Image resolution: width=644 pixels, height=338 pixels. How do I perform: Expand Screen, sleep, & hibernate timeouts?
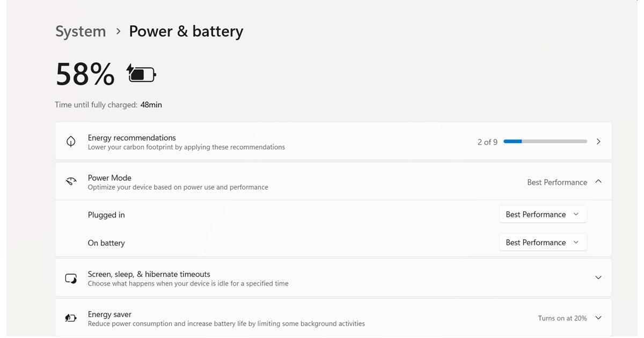pos(598,278)
